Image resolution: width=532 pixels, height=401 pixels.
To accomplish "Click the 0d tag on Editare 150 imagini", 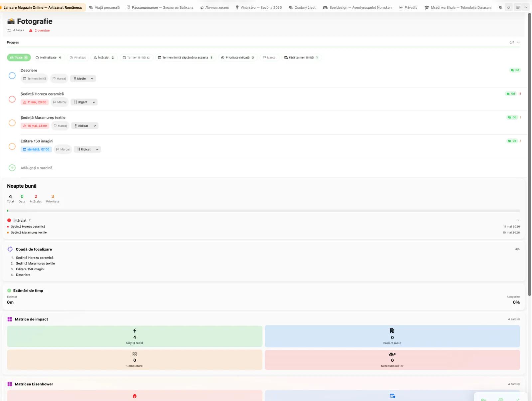I will [x=512, y=141].
